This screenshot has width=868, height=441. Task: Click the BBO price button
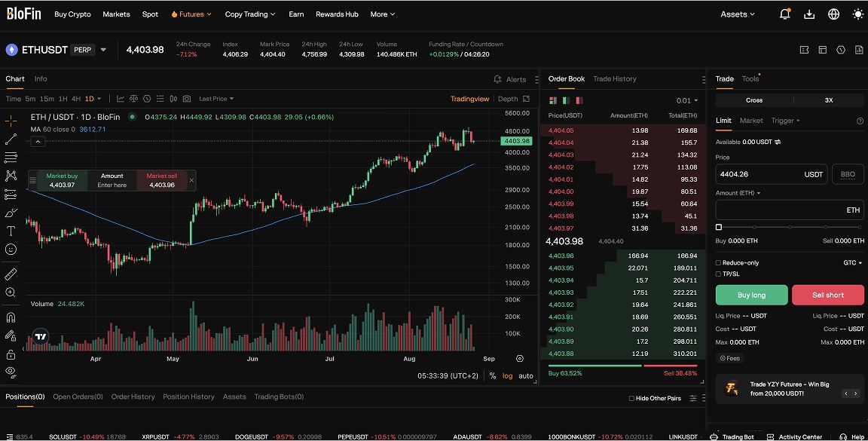(848, 174)
